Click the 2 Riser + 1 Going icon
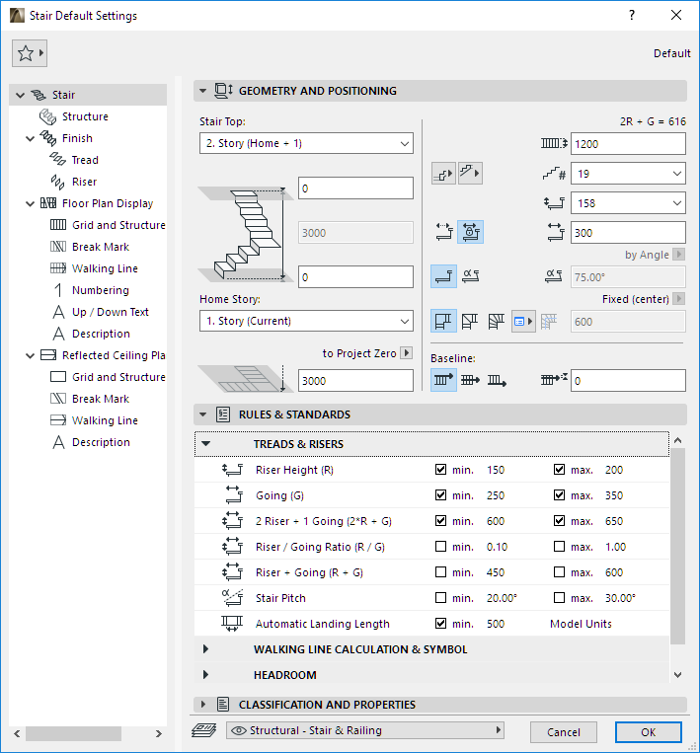This screenshot has width=700, height=753. tap(232, 521)
